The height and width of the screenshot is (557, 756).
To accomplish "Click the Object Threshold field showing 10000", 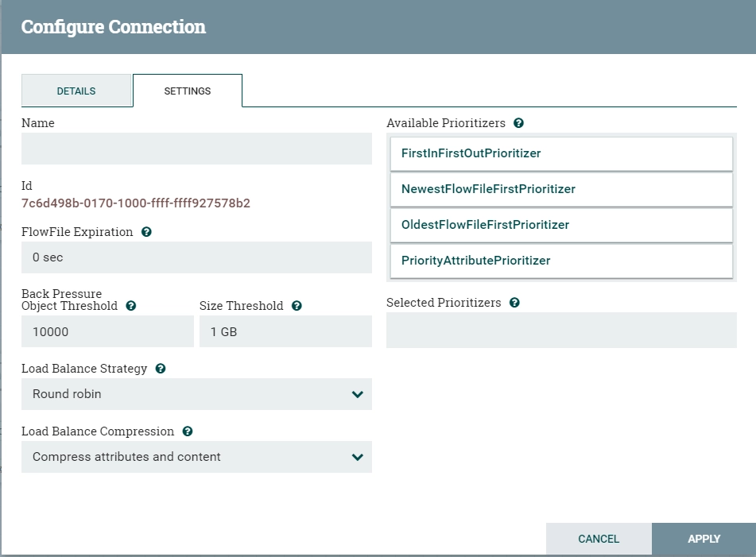I will tap(107, 331).
